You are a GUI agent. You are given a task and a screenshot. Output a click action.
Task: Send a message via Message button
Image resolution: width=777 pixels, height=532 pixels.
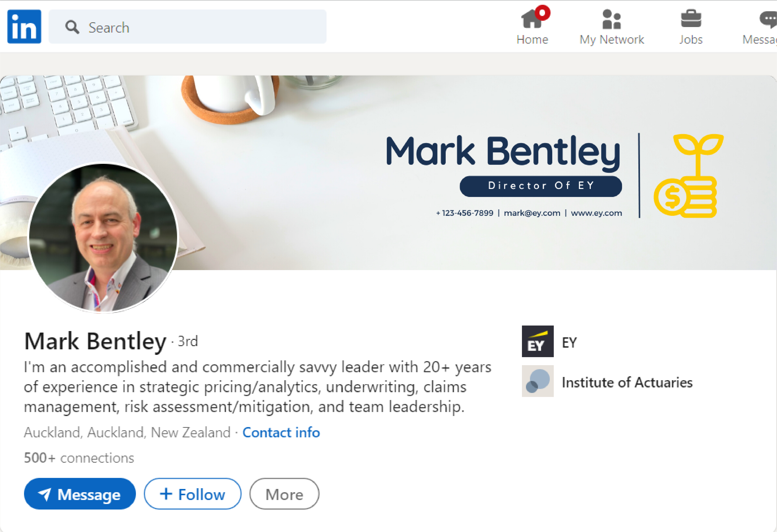click(x=80, y=494)
